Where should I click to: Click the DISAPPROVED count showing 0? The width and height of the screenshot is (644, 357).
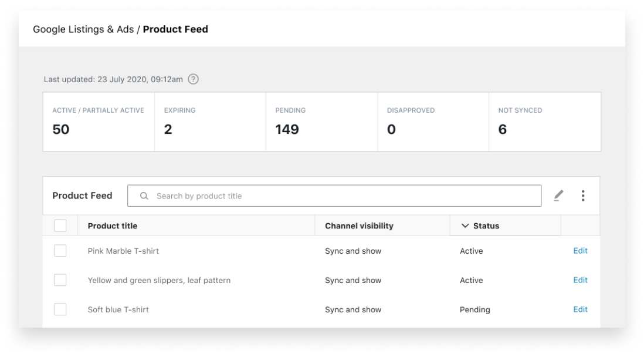coord(433,121)
